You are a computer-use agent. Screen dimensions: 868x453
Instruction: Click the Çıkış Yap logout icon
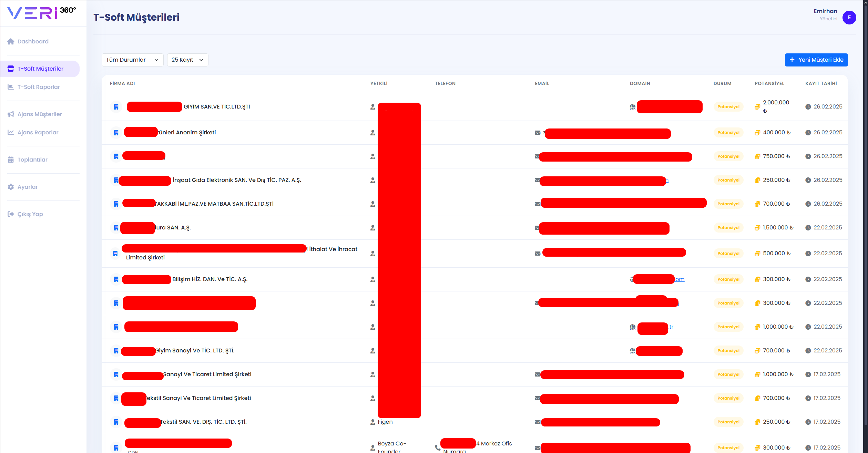[11, 214]
